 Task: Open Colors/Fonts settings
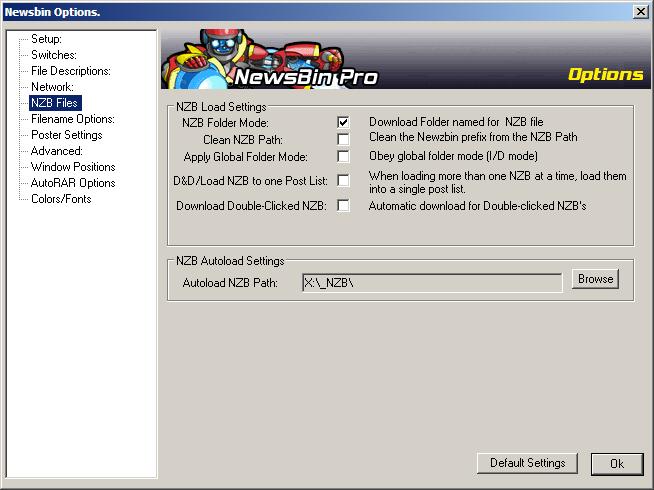coord(60,199)
